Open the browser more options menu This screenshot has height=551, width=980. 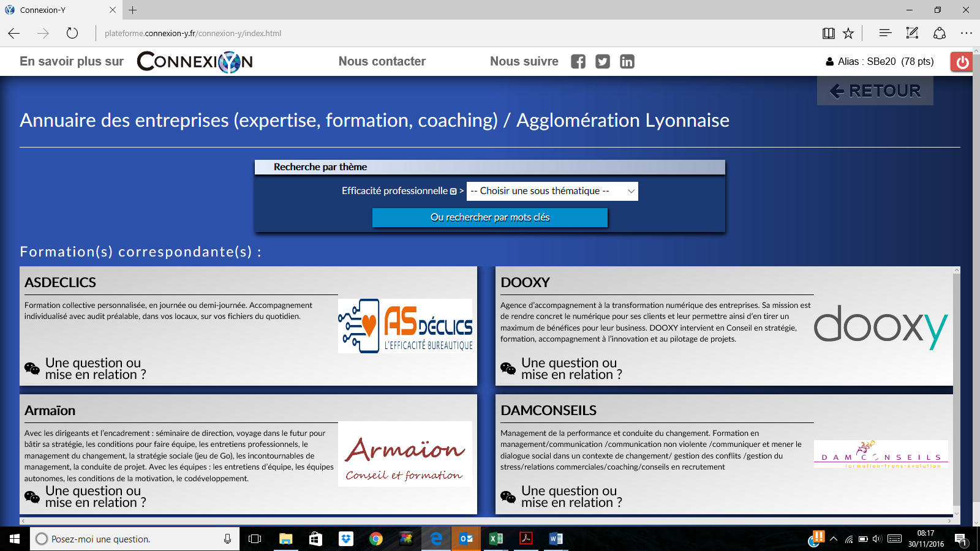[967, 33]
